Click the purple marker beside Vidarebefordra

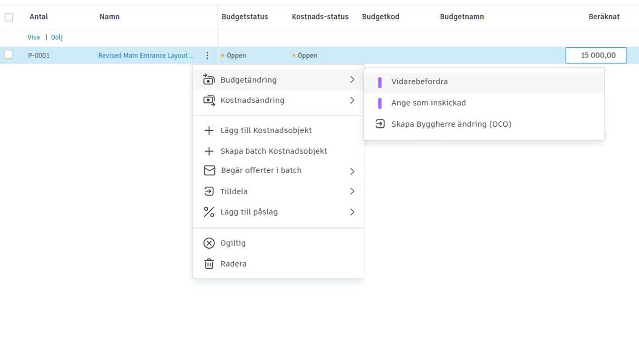click(x=380, y=82)
